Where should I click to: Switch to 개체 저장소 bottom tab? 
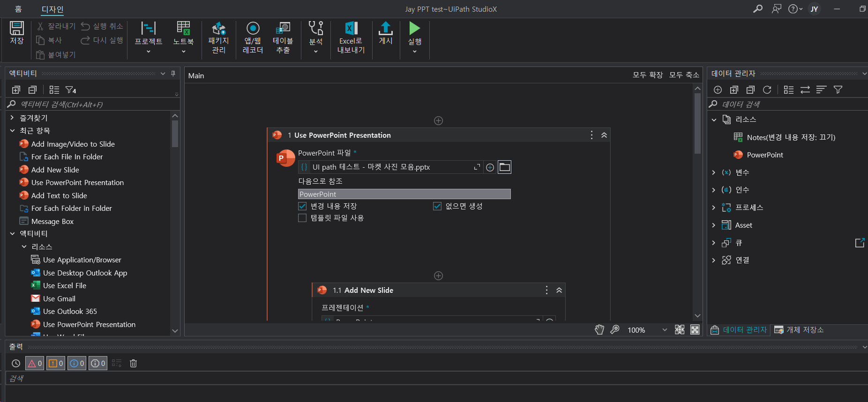799,330
